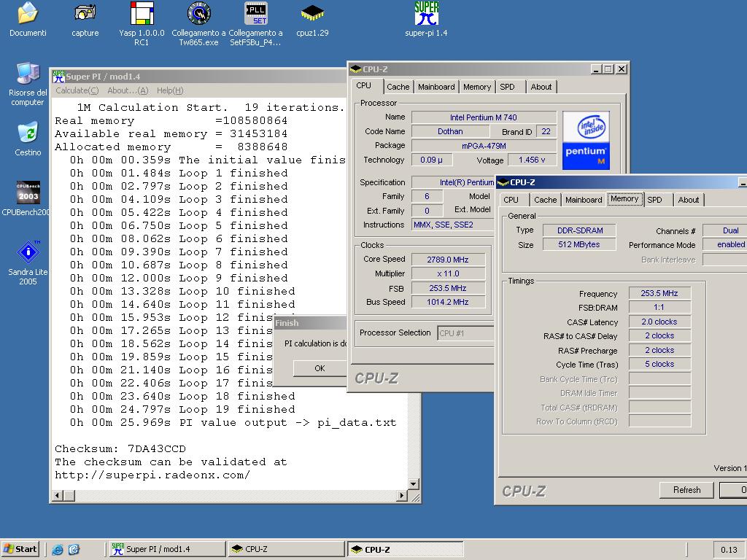This screenshot has height=560, width=747.
Task: Click the back CPU-Z window title chip icon
Action: coord(356,69)
